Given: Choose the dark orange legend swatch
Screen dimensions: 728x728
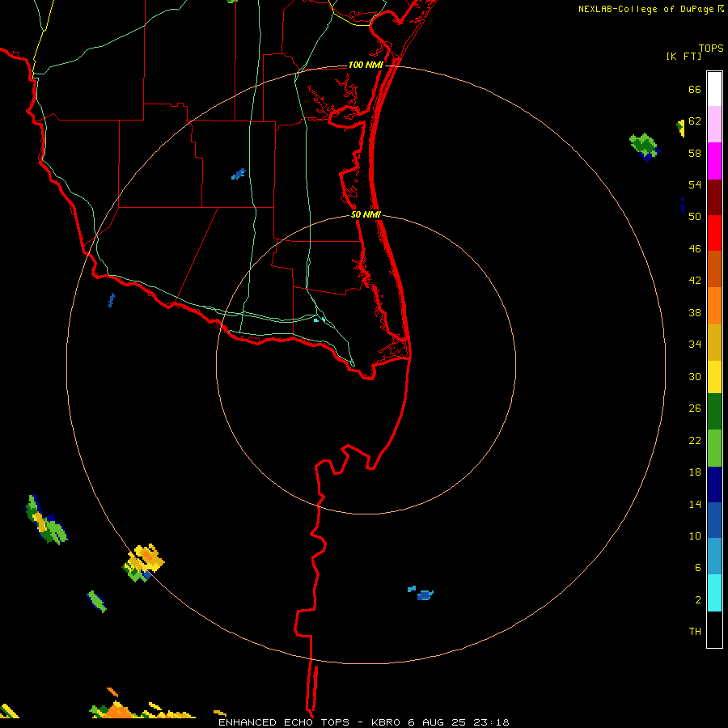Looking at the screenshot, I should pyautogui.click(x=714, y=269).
